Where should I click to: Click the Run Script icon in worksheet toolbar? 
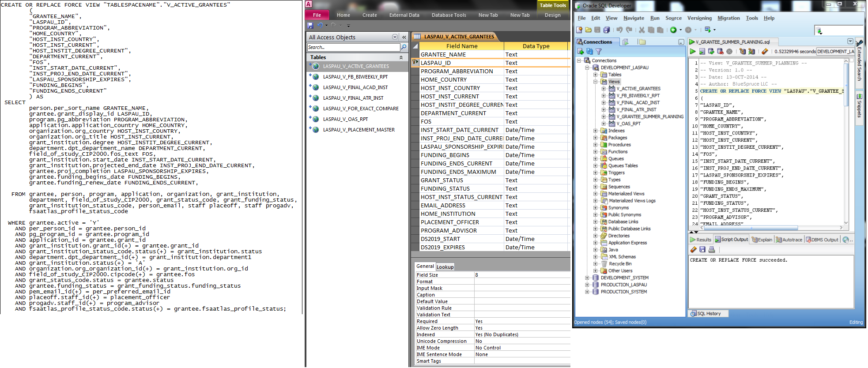click(702, 52)
